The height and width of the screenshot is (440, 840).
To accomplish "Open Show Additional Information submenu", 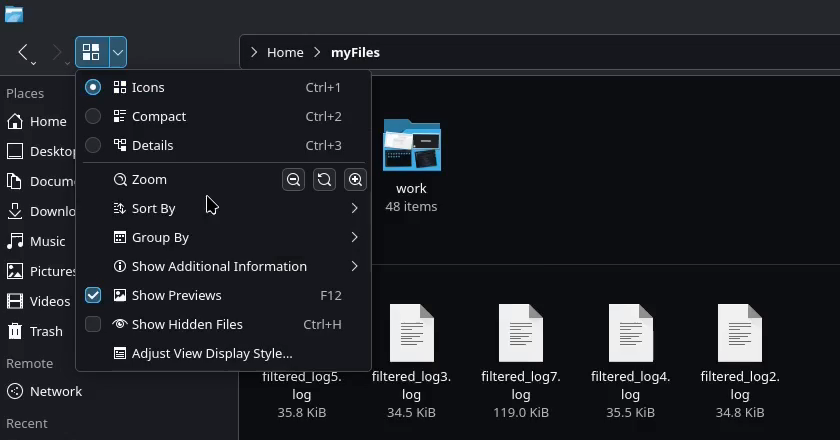I will pyautogui.click(x=223, y=266).
